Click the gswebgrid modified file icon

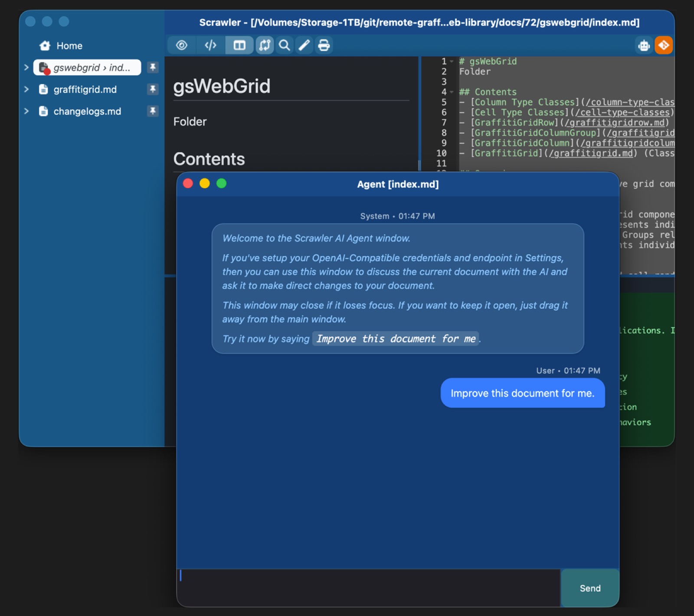(44, 68)
